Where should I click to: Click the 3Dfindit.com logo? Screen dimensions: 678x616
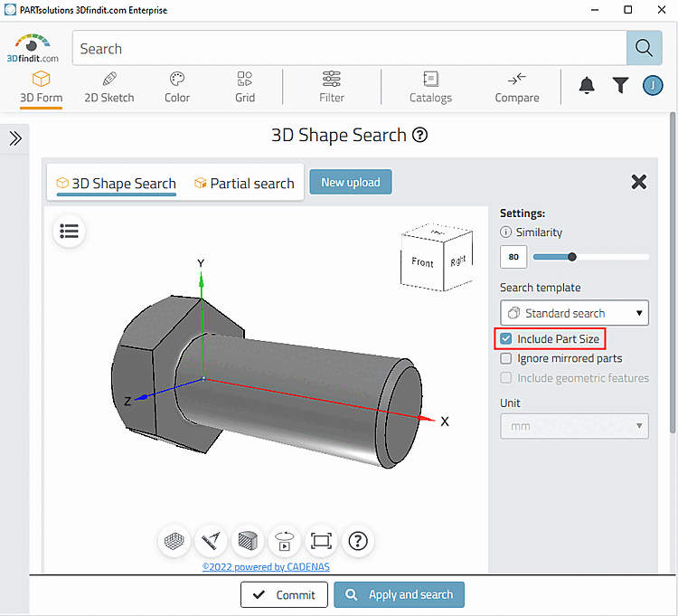click(x=33, y=48)
